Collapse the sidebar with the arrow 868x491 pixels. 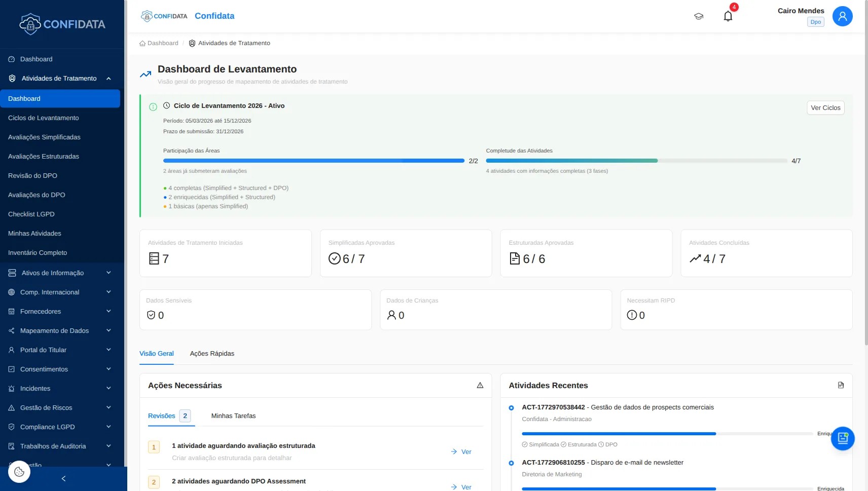[63, 478]
